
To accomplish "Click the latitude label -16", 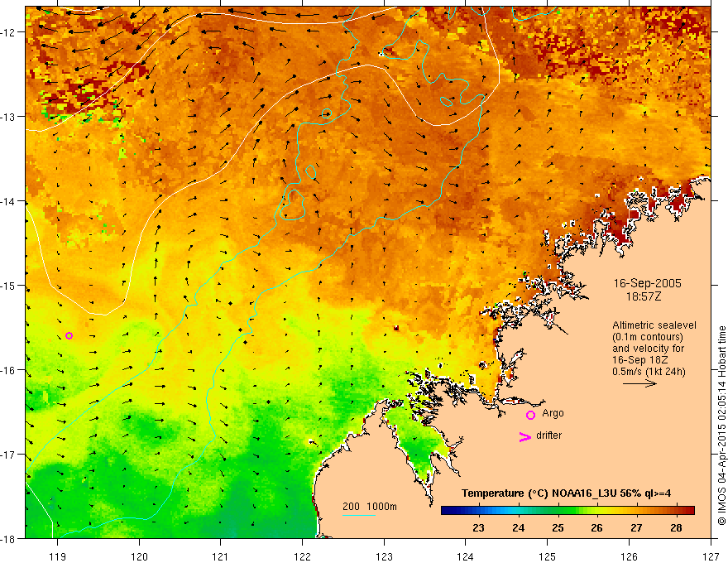I will 8,370.
